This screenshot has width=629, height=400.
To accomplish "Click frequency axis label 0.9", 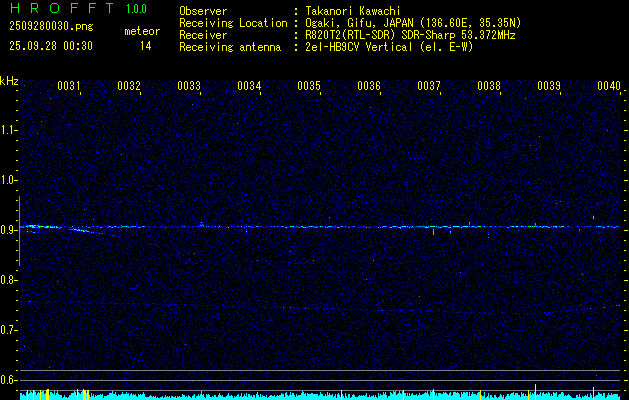I will coord(9,230).
